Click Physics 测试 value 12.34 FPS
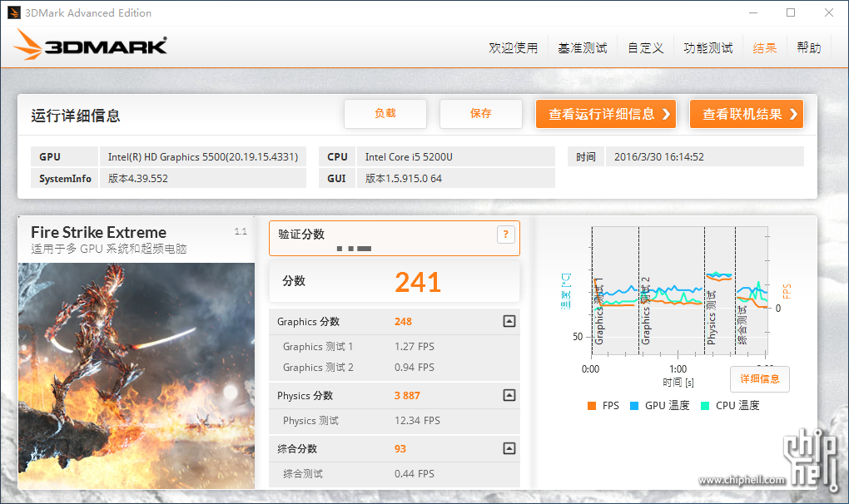This screenshot has height=504, width=849. (417, 420)
